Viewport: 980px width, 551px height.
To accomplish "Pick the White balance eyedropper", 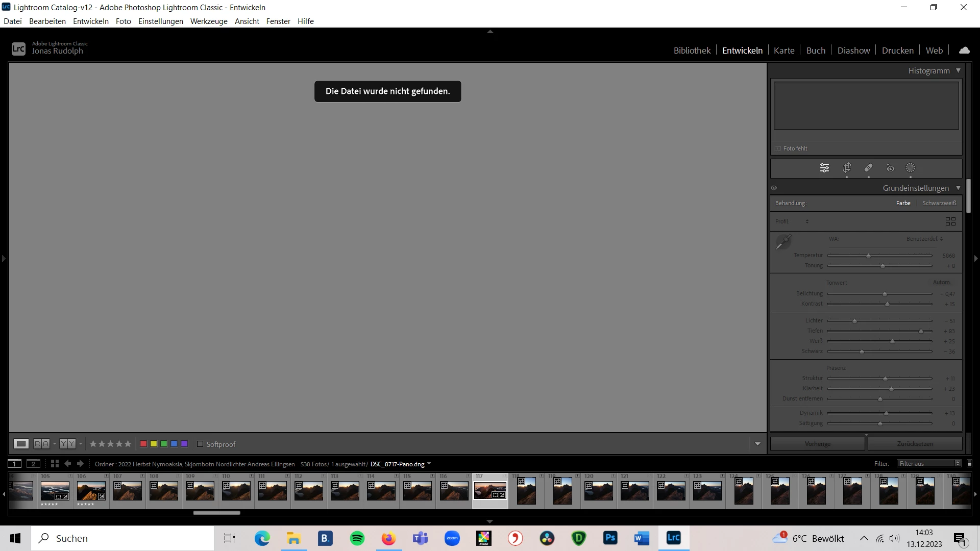I will tap(783, 242).
